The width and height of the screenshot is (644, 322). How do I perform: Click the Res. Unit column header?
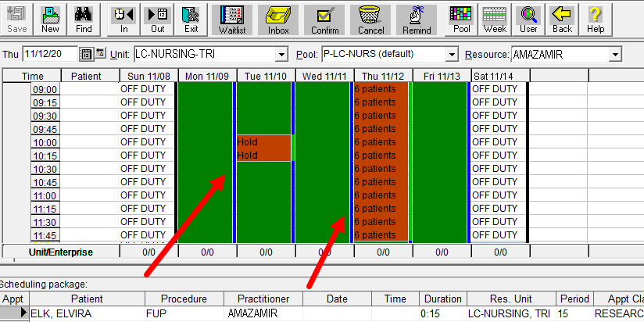511,299
